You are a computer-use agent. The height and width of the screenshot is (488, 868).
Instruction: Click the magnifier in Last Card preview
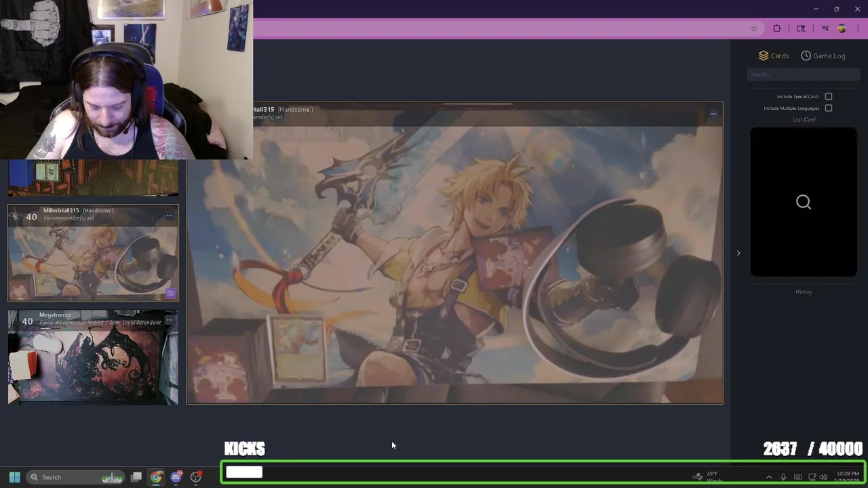[x=804, y=202]
